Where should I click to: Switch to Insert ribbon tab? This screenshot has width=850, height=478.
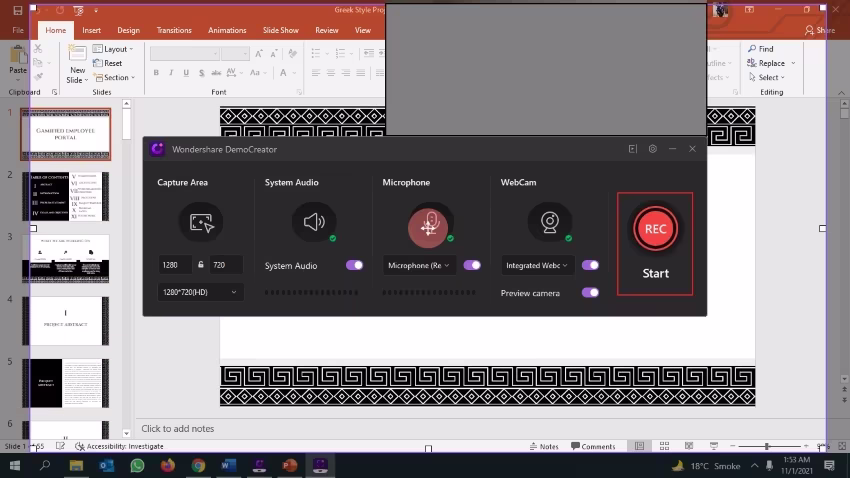(x=92, y=30)
